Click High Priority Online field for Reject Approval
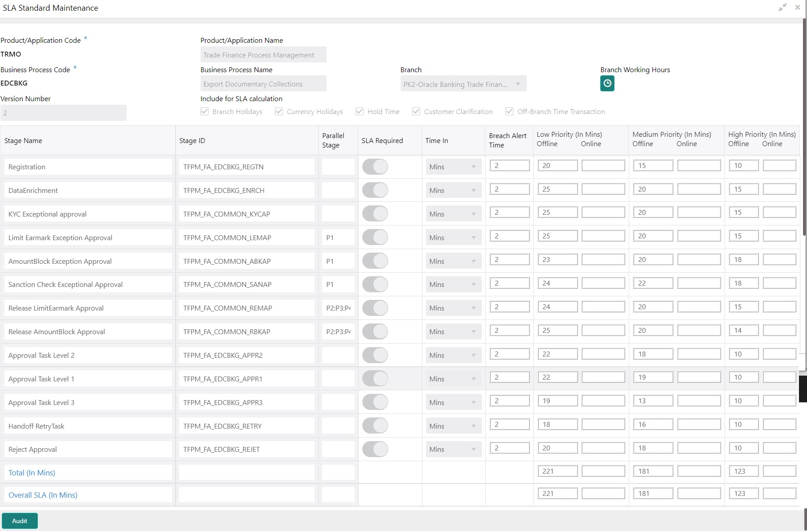This screenshot has height=532, width=807. tap(779, 448)
